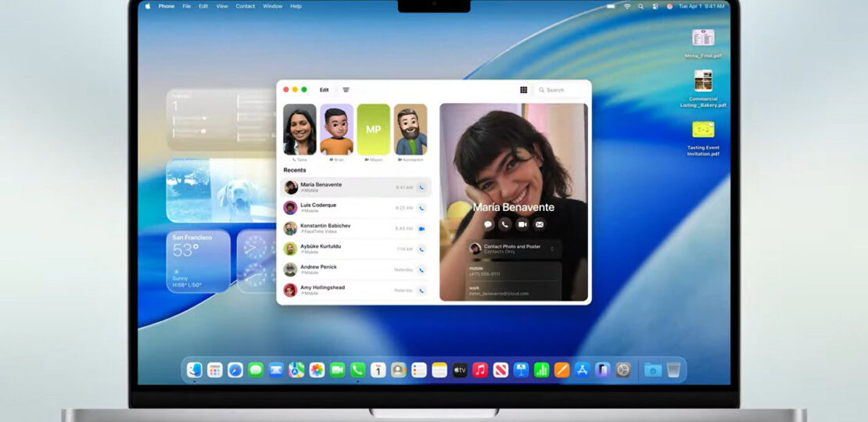Send a message to María Benavente from her card

click(x=488, y=224)
